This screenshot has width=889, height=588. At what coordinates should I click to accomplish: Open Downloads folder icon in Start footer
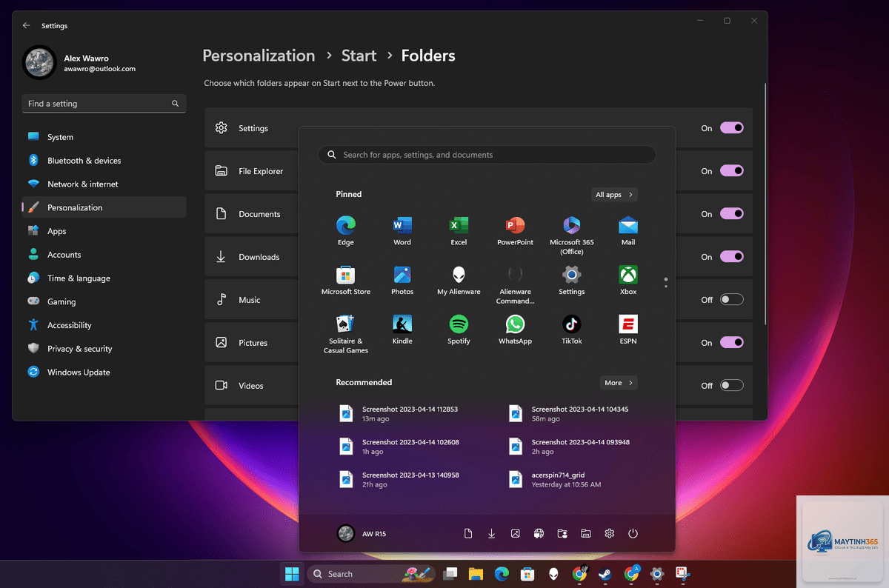pyautogui.click(x=491, y=533)
